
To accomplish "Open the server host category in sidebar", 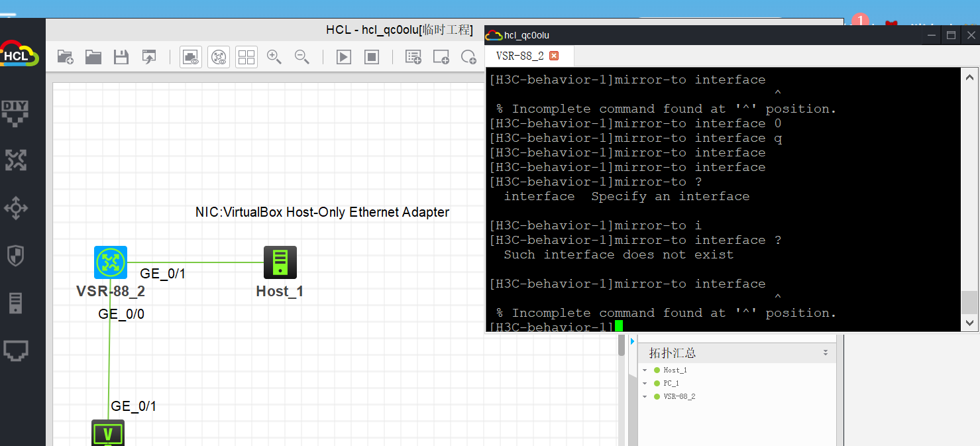I will point(15,303).
